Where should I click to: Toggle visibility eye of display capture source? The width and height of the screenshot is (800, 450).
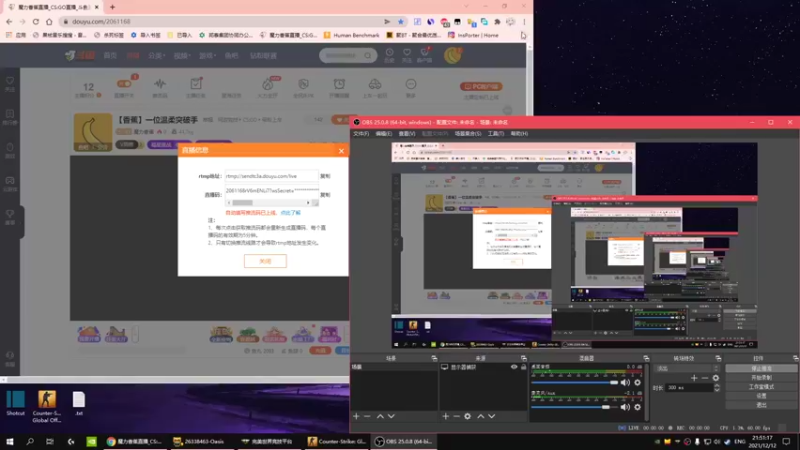pyautogui.click(x=514, y=367)
